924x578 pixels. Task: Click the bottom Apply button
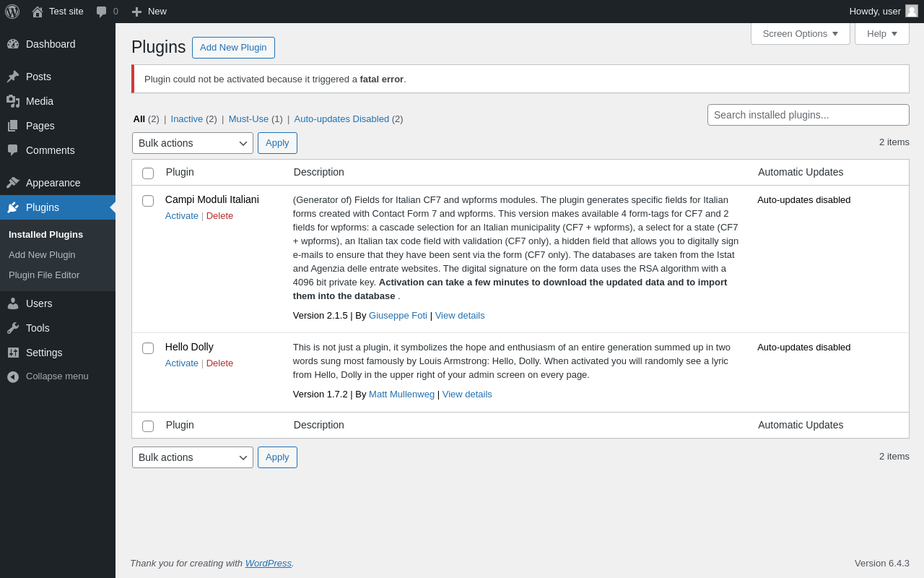click(277, 457)
